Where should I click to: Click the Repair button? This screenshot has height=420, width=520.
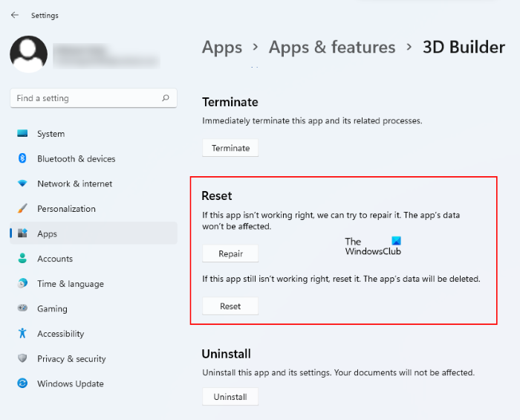click(x=230, y=253)
